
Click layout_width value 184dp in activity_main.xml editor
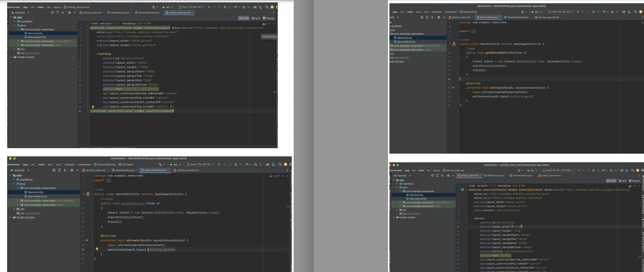tap(517, 227)
